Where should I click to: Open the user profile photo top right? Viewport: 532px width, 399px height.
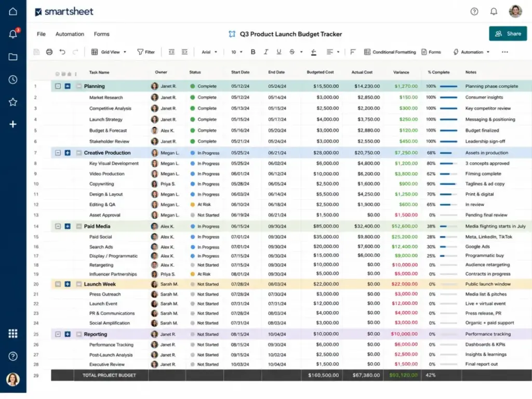pyautogui.click(x=515, y=11)
